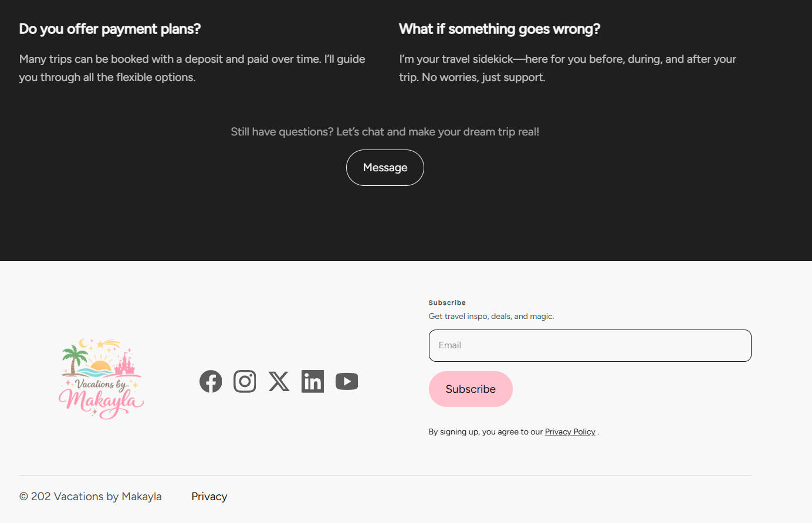Visit the Instagram profile icon
The height and width of the screenshot is (523, 812).
coord(245,382)
